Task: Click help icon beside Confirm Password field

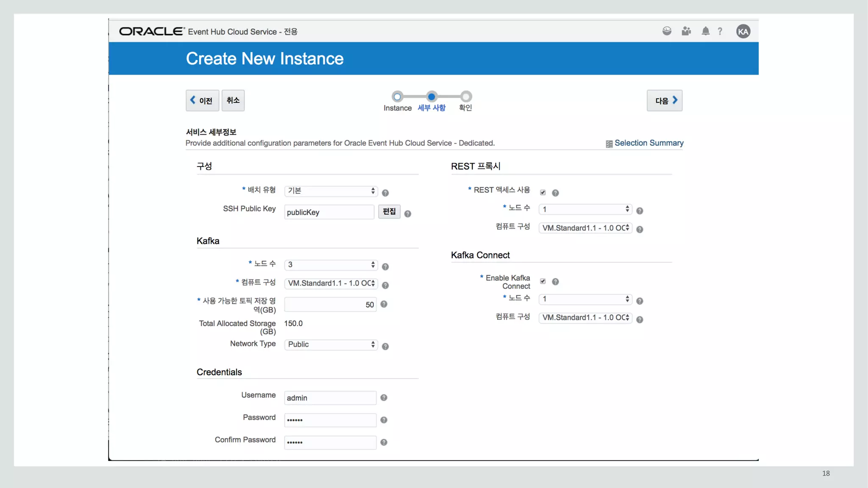Action: click(x=384, y=442)
